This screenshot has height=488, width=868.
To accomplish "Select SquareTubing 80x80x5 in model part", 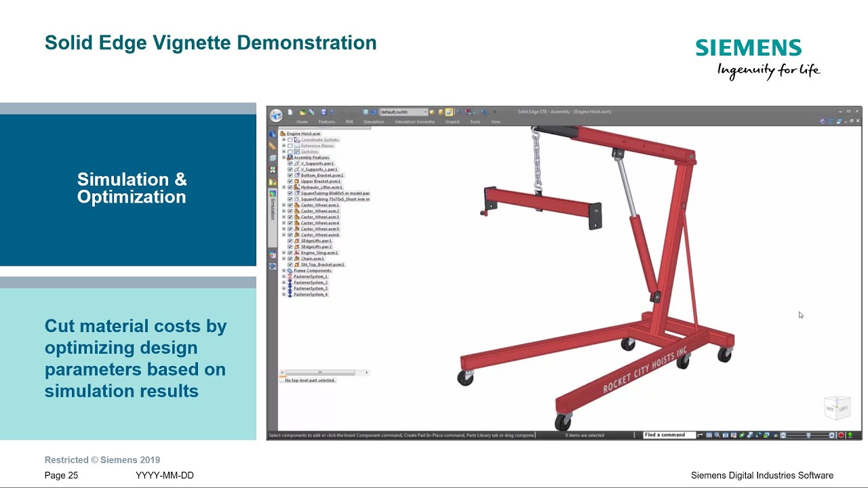I will click(x=335, y=193).
